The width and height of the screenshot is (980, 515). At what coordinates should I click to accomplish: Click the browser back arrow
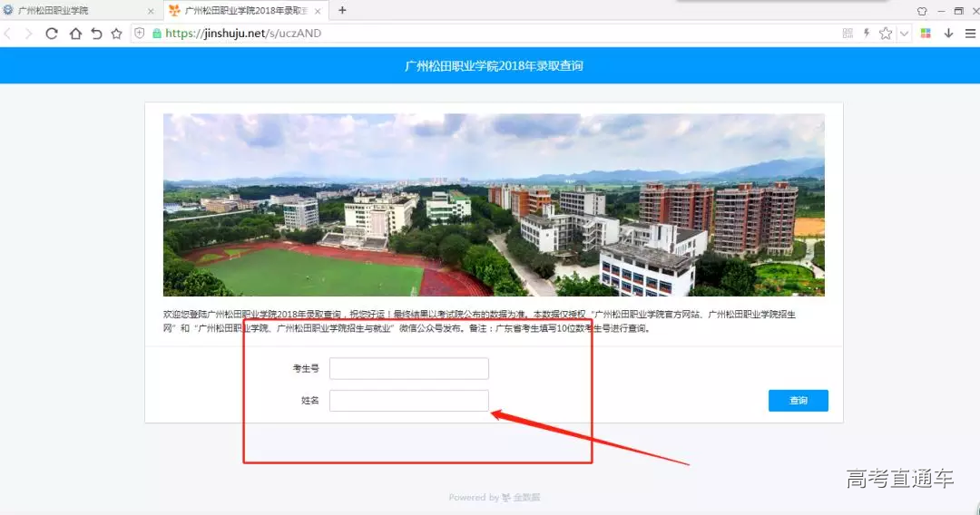tap(7, 34)
